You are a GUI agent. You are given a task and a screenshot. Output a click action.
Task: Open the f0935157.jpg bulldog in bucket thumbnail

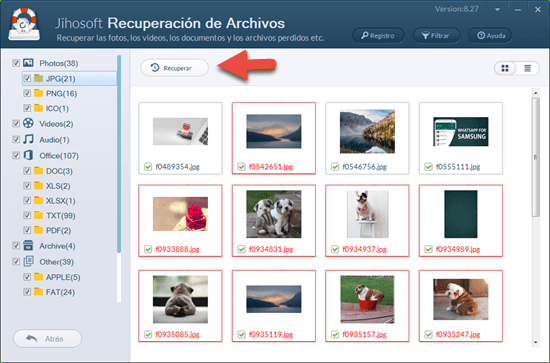point(367,299)
